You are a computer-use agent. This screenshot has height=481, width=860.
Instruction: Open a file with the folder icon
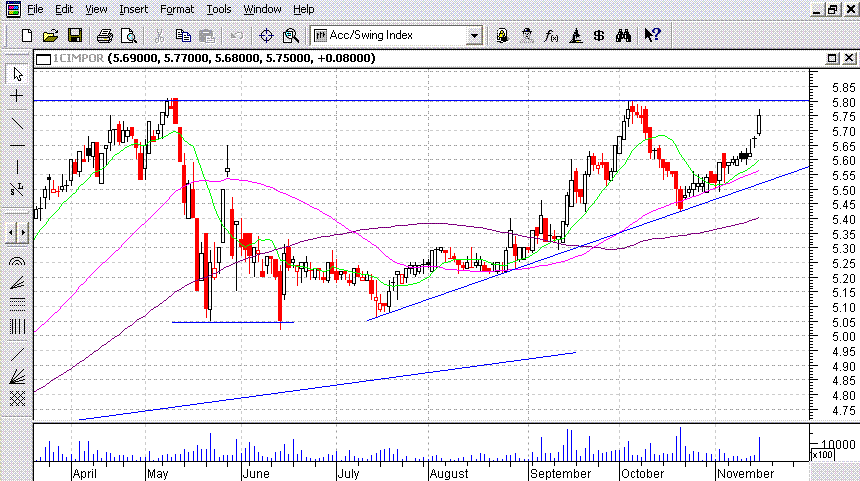point(50,36)
